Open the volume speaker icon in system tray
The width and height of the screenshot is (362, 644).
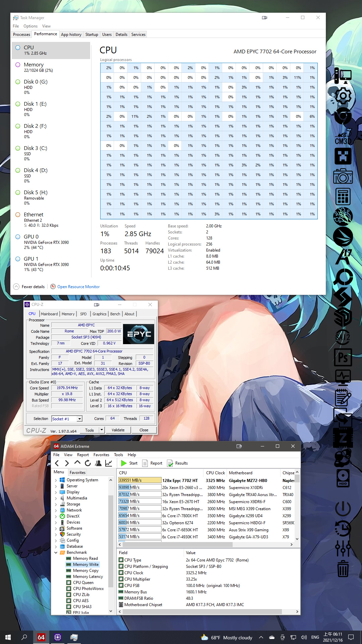click(304, 637)
